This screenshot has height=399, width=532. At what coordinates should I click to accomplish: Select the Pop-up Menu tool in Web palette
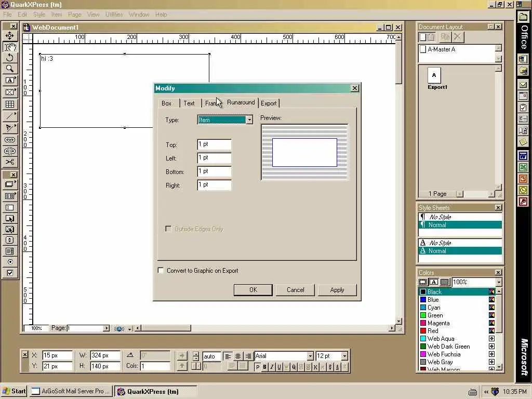coord(10,240)
